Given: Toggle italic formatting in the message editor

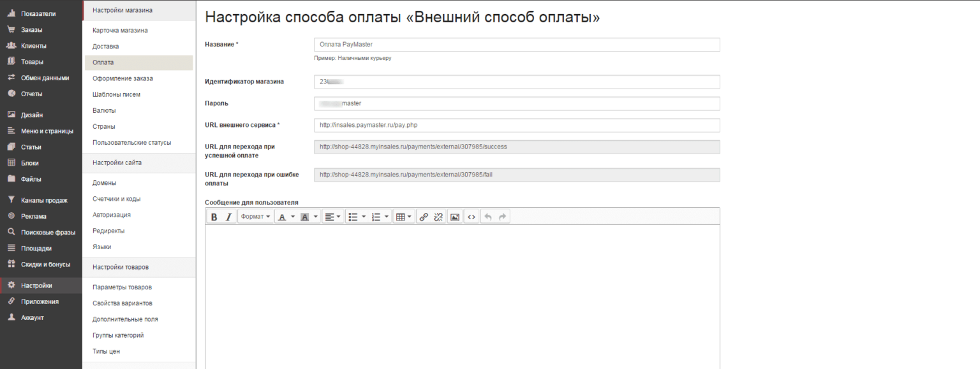Looking at the screenshot, I should click(228, 217).
